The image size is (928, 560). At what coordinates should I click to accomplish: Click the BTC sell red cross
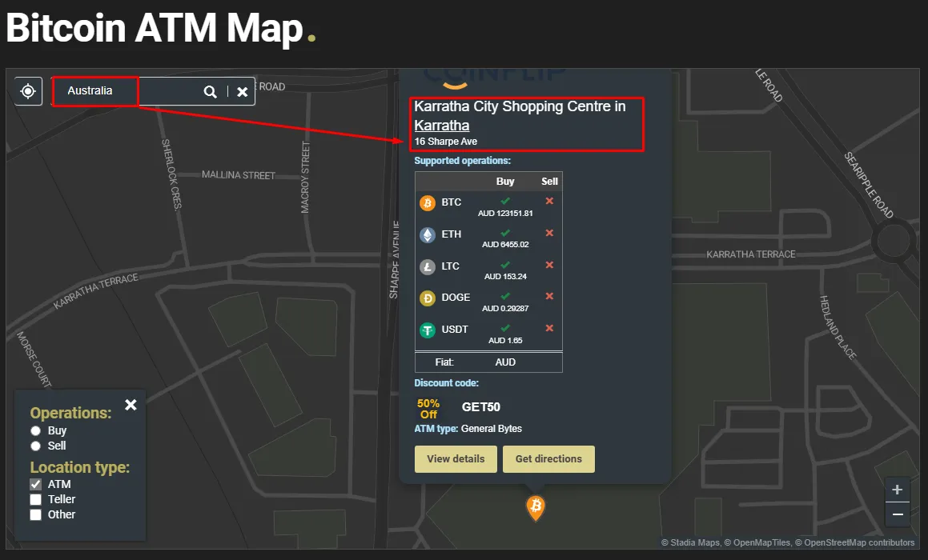click(x=549, y=201)
